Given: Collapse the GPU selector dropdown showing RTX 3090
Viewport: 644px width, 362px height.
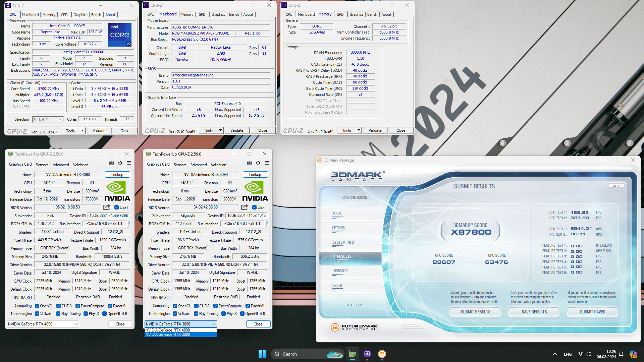Looking at the screenshot, I should click(x=181, y=324).
